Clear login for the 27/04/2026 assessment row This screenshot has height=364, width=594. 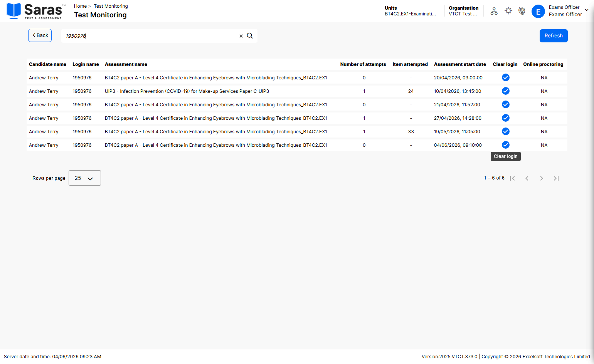tap(506, 118)
